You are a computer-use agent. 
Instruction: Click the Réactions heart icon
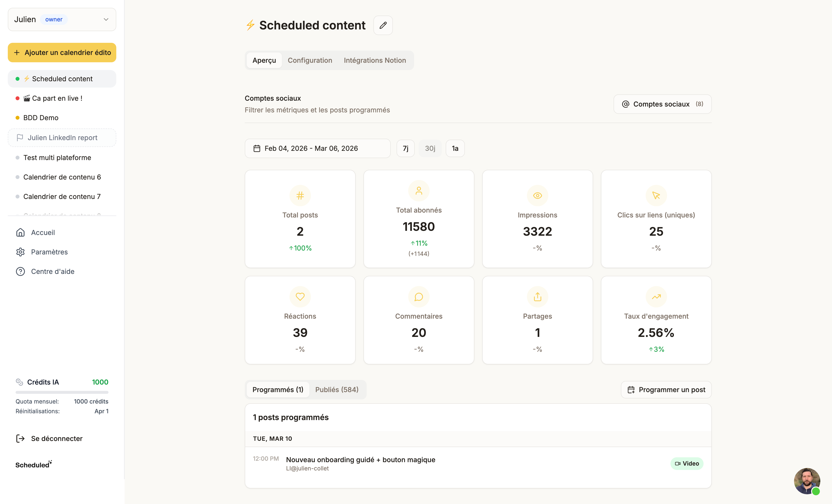pyautogui.click(x=300, y=297)
